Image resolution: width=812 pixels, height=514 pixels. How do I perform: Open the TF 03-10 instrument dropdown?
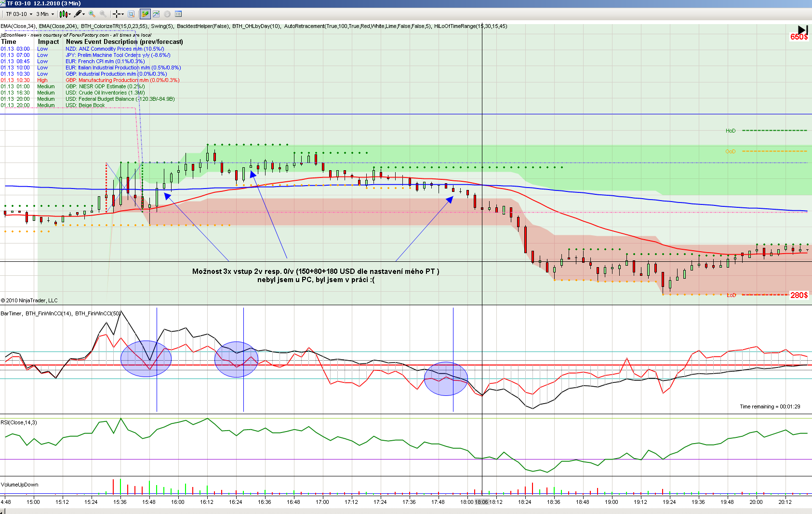tap(19, 14)
